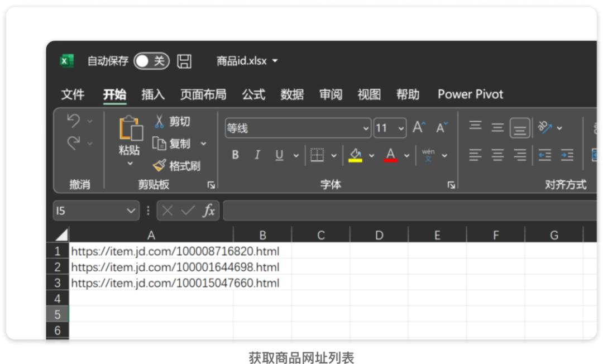Open the 帮助 ribbon tab
The width and height of the screenshot is (603, 364).
click(x=408, y=94)
